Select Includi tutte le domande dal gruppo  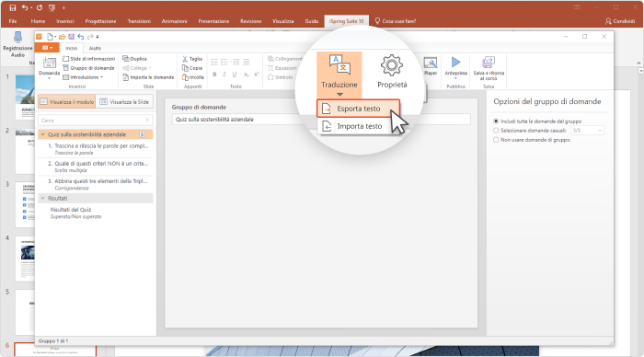(496, 121)
